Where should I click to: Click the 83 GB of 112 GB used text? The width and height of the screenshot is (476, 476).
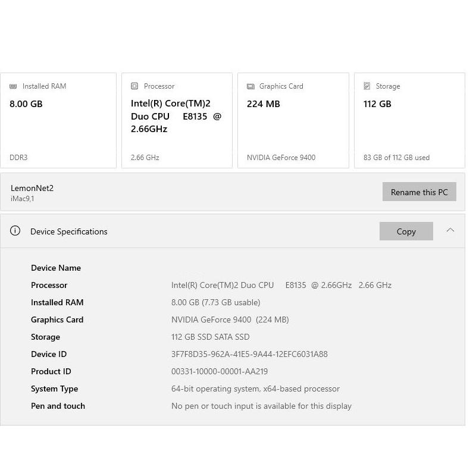[396, 158]
